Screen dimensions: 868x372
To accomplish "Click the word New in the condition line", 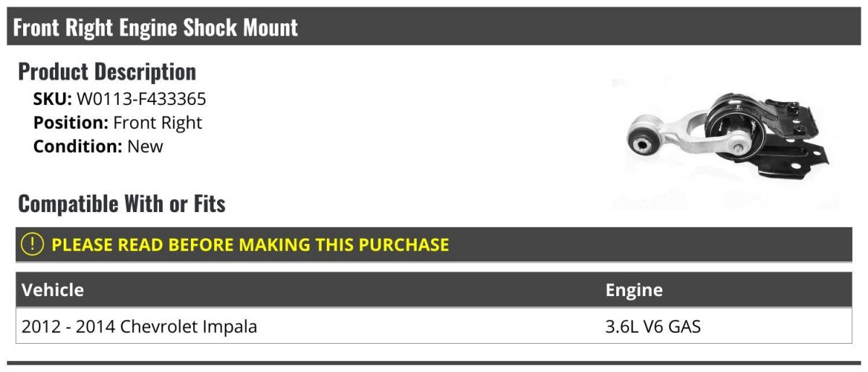I will [x=145, y=146].
